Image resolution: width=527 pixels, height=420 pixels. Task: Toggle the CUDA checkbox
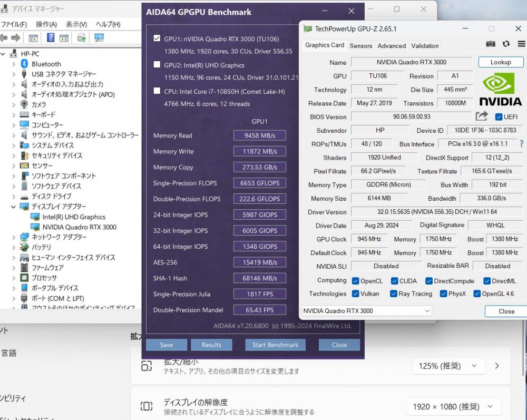coord(394,281)
